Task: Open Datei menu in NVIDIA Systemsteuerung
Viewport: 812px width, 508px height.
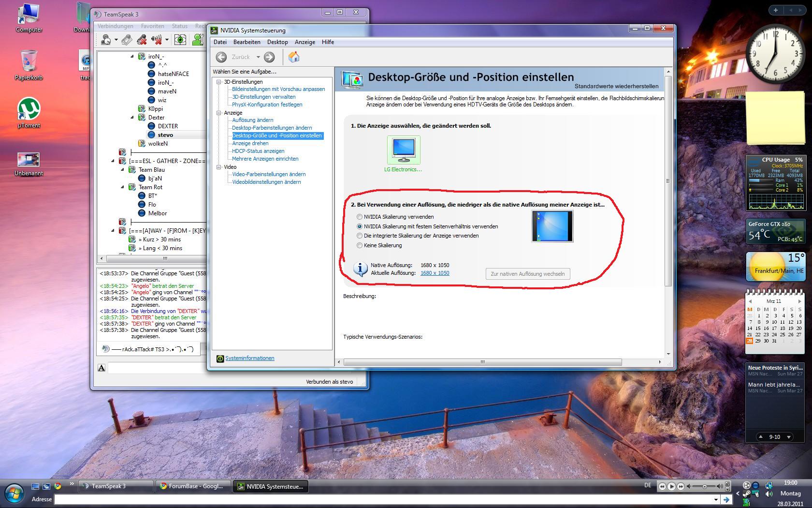Action: 220,42
